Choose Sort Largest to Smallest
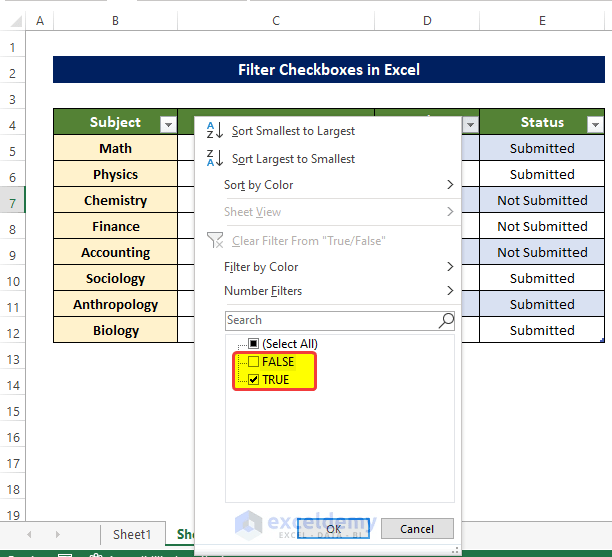Image resolution: width=612 pixels, height=557 pixels. pos(293,159)
